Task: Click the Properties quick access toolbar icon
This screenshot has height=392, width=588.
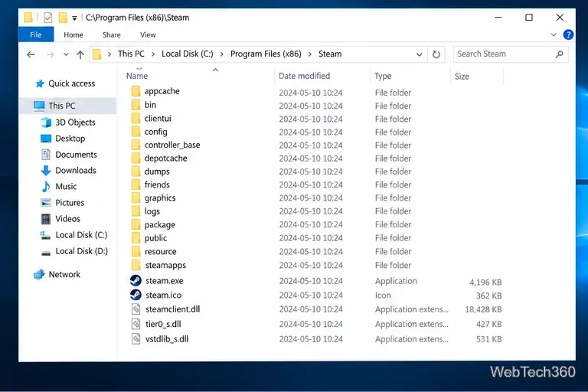Action: pyautogui.click(x=47, y=18)
